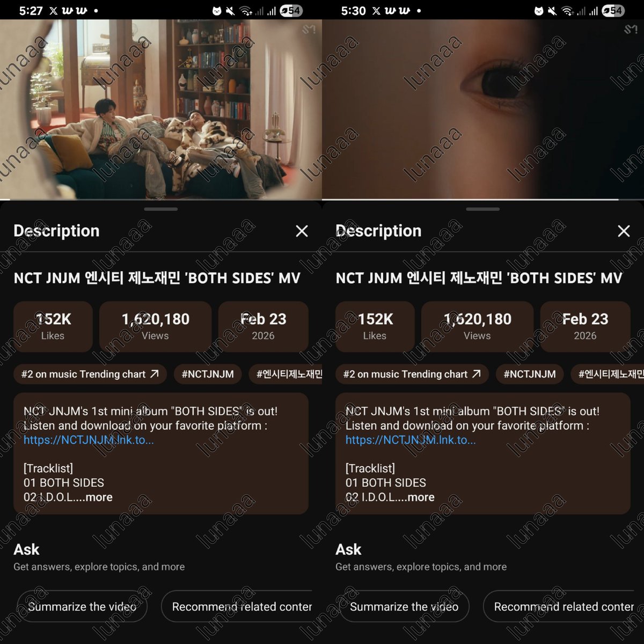Tap 'Summarize the video' in the 5:30 screenshot

click(x=404, y=607)
